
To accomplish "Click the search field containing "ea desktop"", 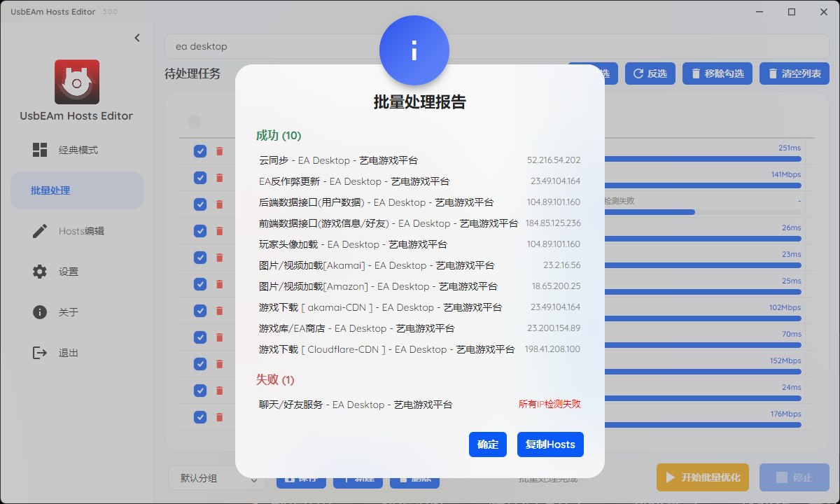I will click(490, 46).
